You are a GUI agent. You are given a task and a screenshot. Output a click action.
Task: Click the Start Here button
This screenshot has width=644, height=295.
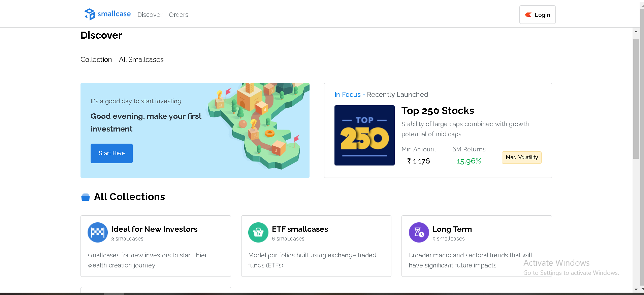[x=111, y=153]
